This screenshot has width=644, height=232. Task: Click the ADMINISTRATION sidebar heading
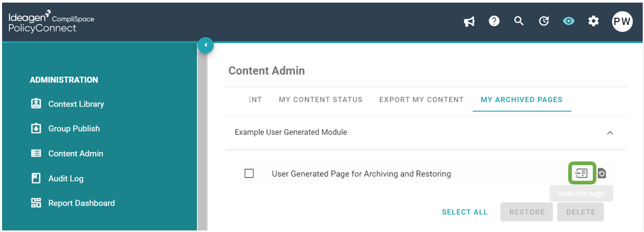pos(64,80)
